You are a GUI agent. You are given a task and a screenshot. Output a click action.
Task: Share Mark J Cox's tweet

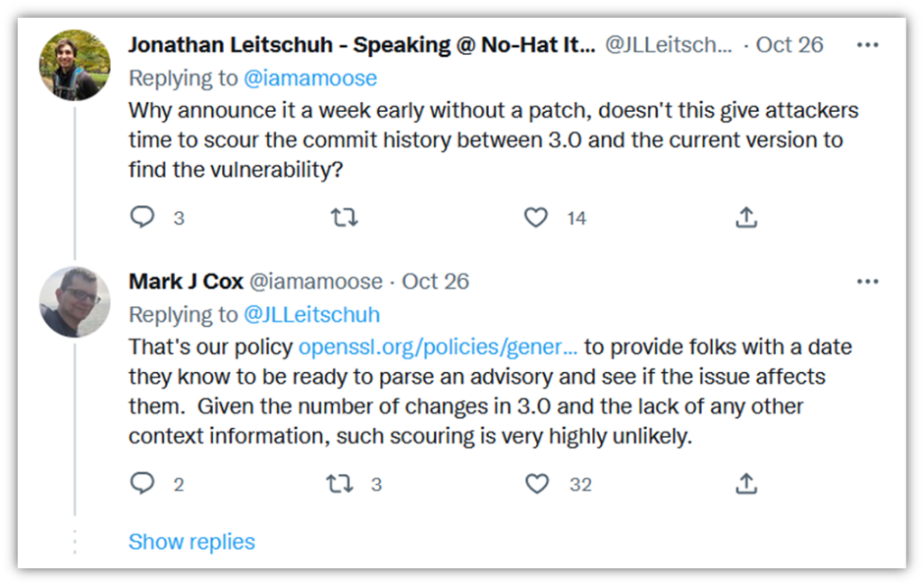pyautogui.click(x=746, y=484)
